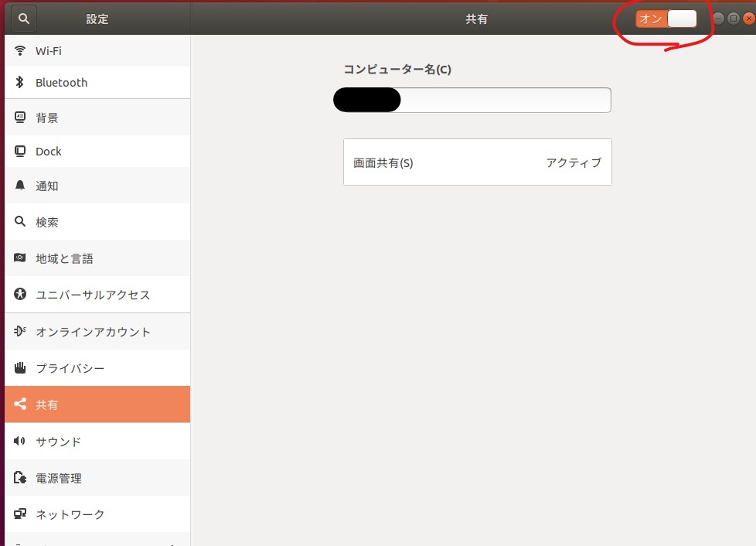756x546 pixels.
Task: Go to 背景 background settings
Action: coord(97,118)
